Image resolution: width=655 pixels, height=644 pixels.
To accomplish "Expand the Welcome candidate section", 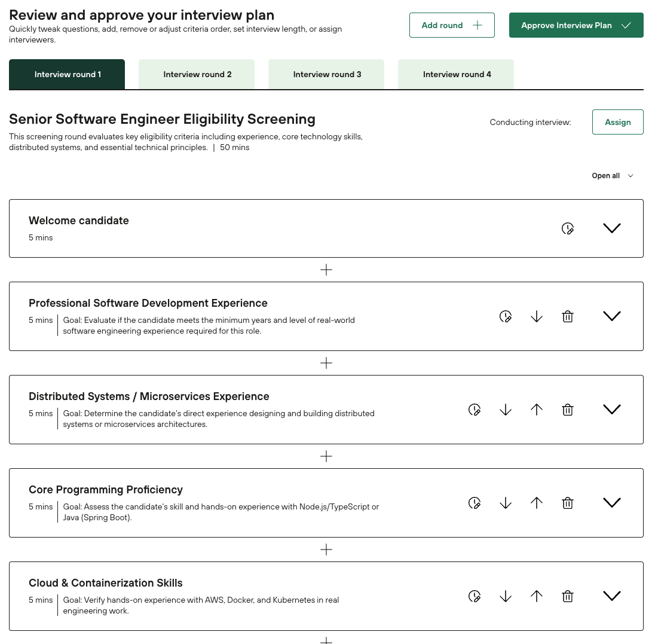I will point(612,228).
